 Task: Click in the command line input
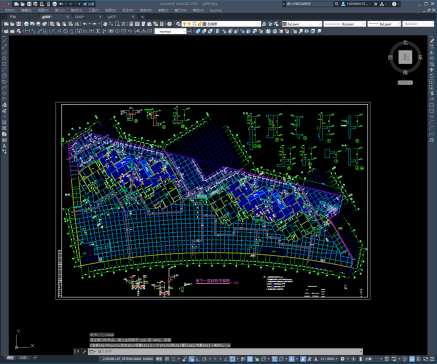[x=225, y=352]
